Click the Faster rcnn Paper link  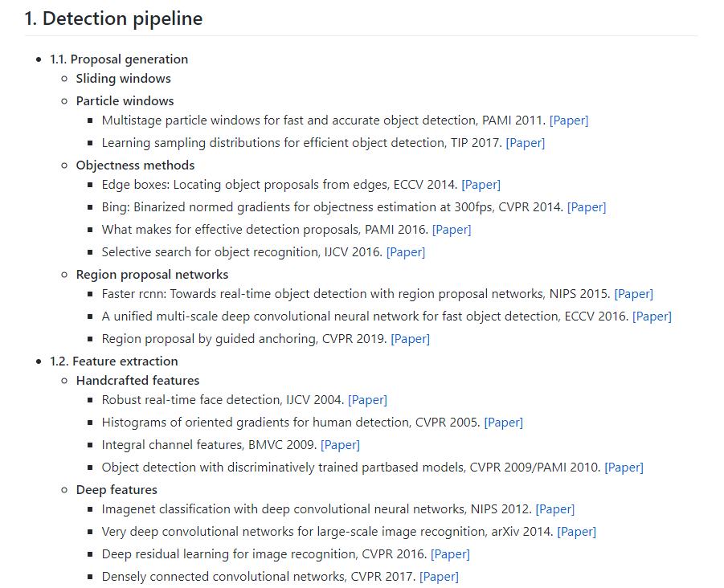coord(634,294)
